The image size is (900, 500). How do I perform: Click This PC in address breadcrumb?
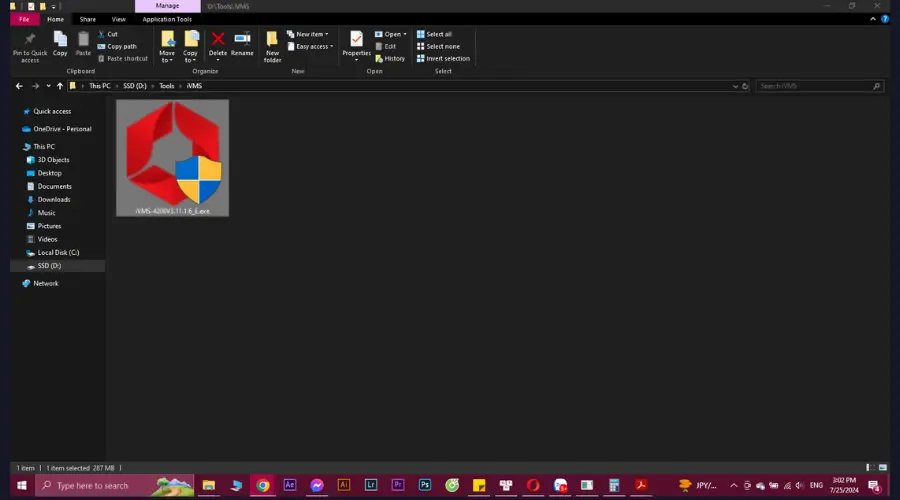(100, 86)
